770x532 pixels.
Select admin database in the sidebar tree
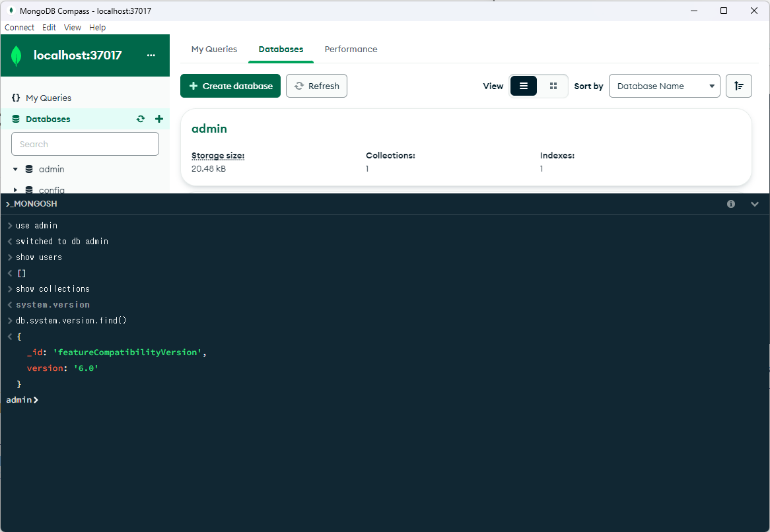52,169
